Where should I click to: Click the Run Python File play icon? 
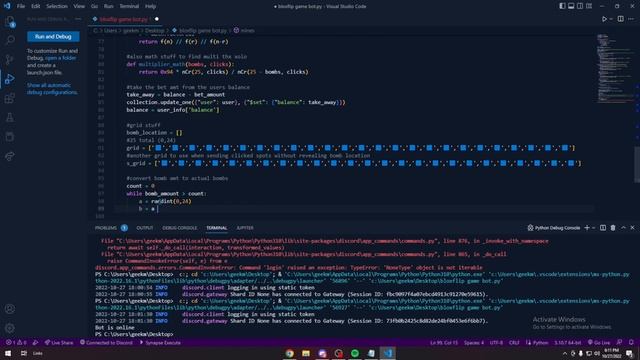click(604, 19)
